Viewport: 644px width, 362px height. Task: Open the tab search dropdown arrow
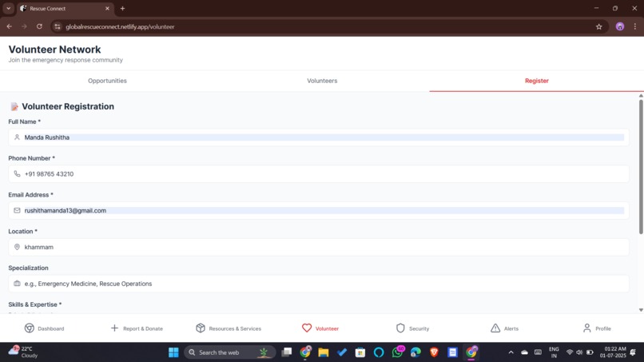coord(8,8)
